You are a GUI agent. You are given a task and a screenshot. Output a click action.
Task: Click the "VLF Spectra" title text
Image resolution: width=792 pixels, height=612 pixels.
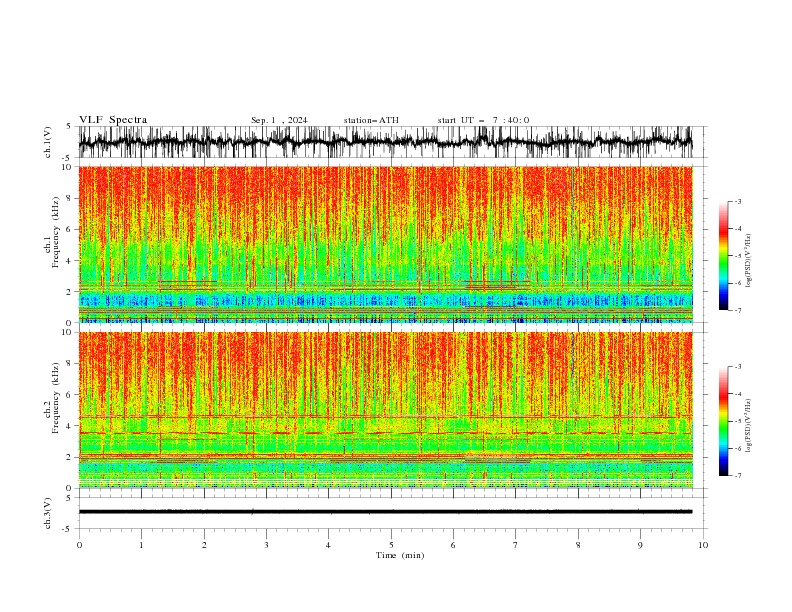pos(113,120)
